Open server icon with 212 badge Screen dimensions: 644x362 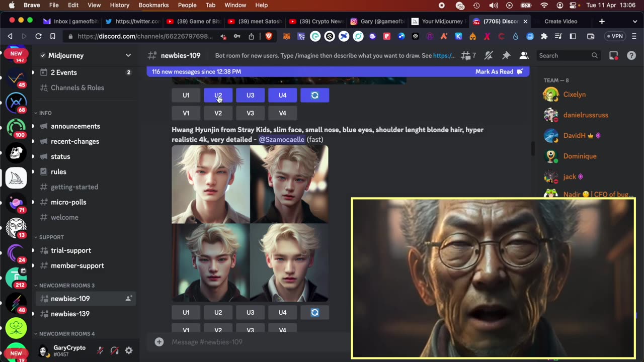click(x=16, y=278)
